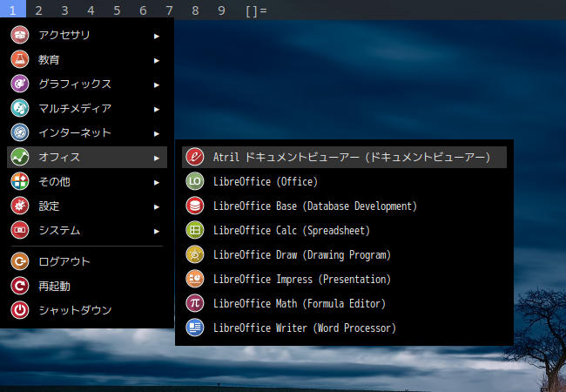Viewport: 566px width, 392px height.
Task: Launch LibreOffice Calc (Spreadsheet)
Action: [344, 230]
